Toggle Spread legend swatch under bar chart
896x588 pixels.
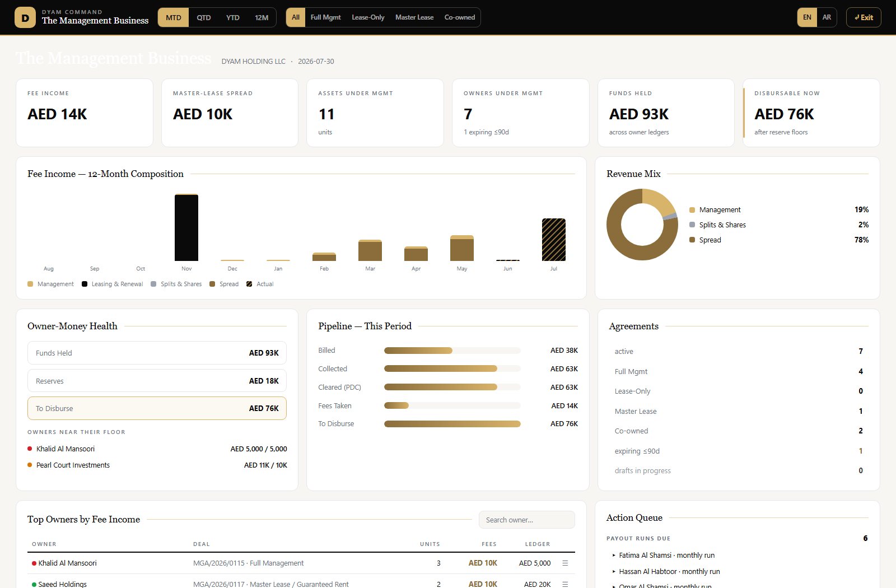pyautogui.click(x=212, y=284)
